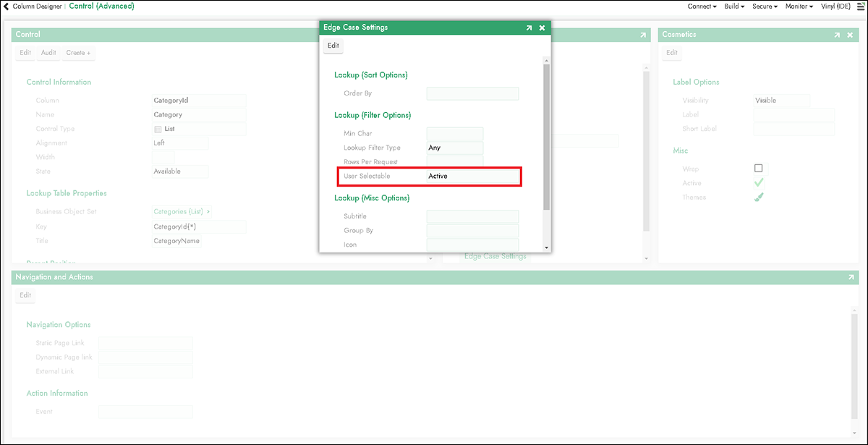This screenshot has height=445, width=868.
Task: Click the Themes paintbrush icon
Action: pyautogui.click(x=758, y=197)
